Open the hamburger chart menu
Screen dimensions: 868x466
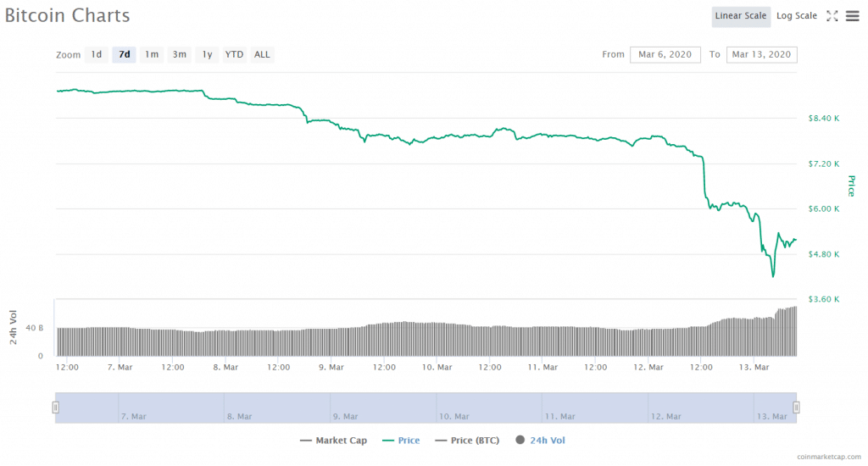pyautogui.click(x=852, y=15)
